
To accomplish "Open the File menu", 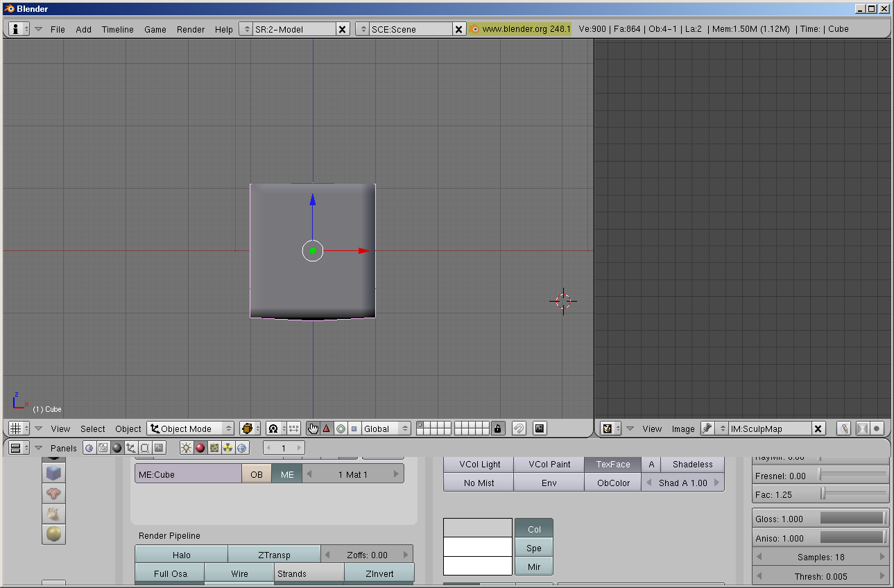I will [58, 29].
